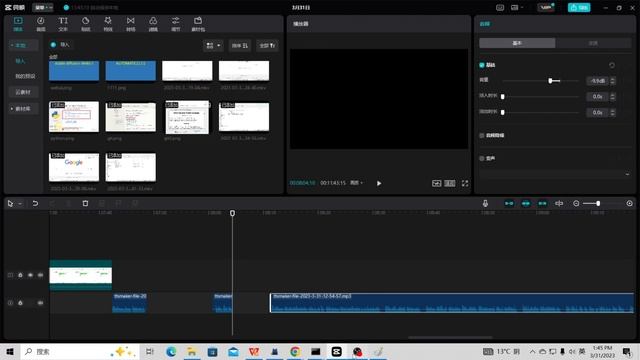
Task: Open the sort dropdown in media panel
Action: click(x=240, y=45)
